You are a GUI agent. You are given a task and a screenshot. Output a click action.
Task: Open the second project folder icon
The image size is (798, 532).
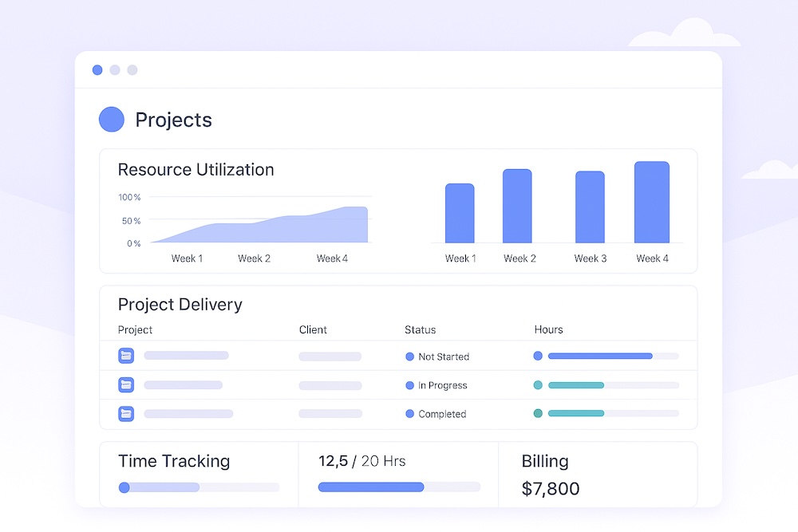tap(126, 384)
